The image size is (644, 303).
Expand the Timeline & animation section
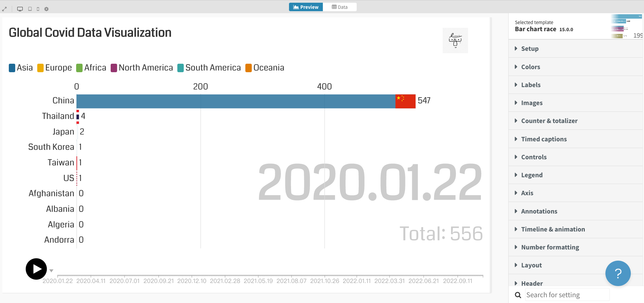pos(553,229)
